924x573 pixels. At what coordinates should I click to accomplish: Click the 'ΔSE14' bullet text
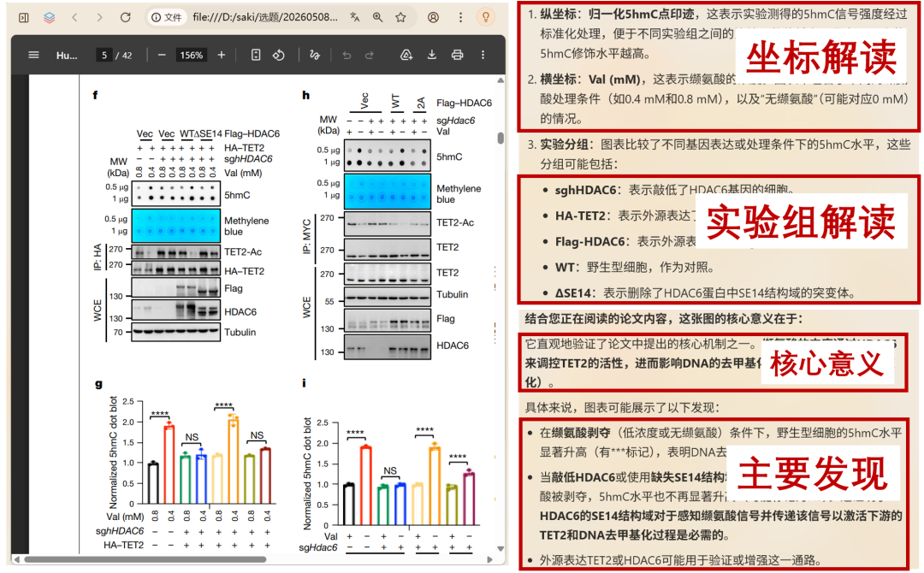pos(705,292)
